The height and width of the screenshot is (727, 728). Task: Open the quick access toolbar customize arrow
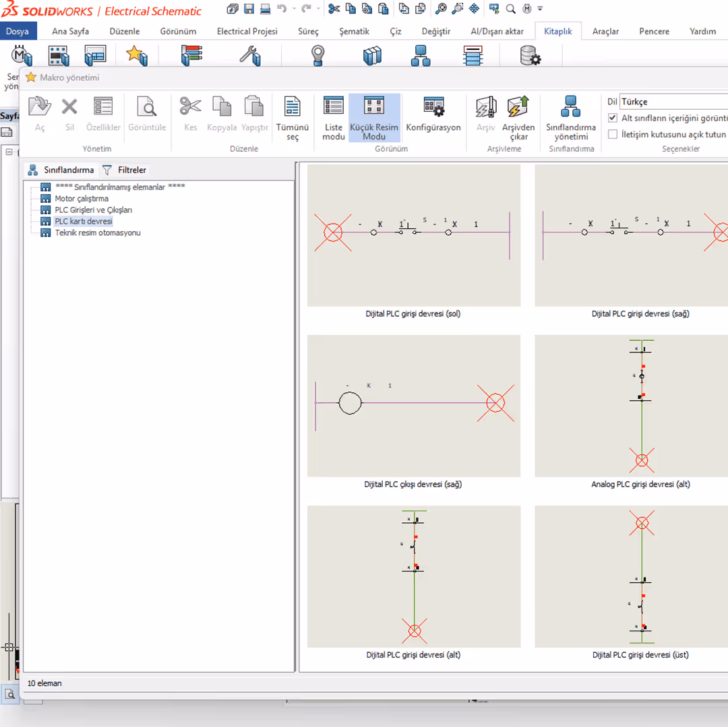point(541,8)
